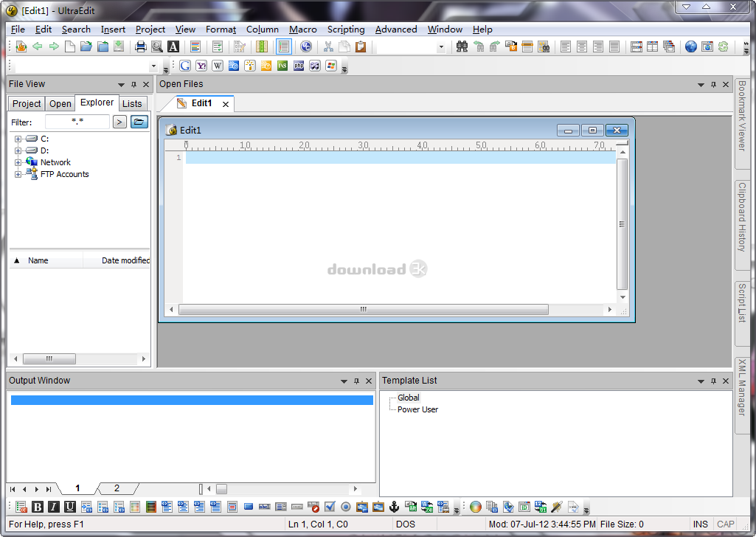
Task: Expand the C: drive tree node
Action: coord(18,139)
